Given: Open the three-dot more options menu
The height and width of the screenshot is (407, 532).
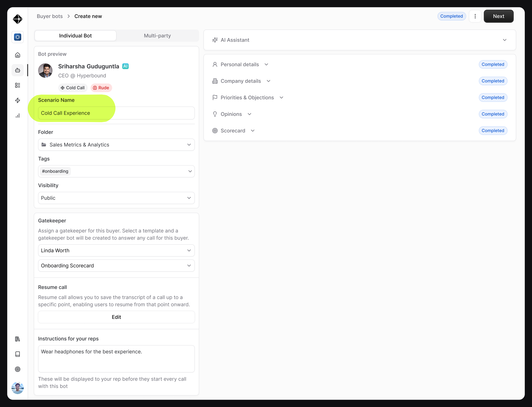Looking at the screenshot, I should (x=475, y=16).
